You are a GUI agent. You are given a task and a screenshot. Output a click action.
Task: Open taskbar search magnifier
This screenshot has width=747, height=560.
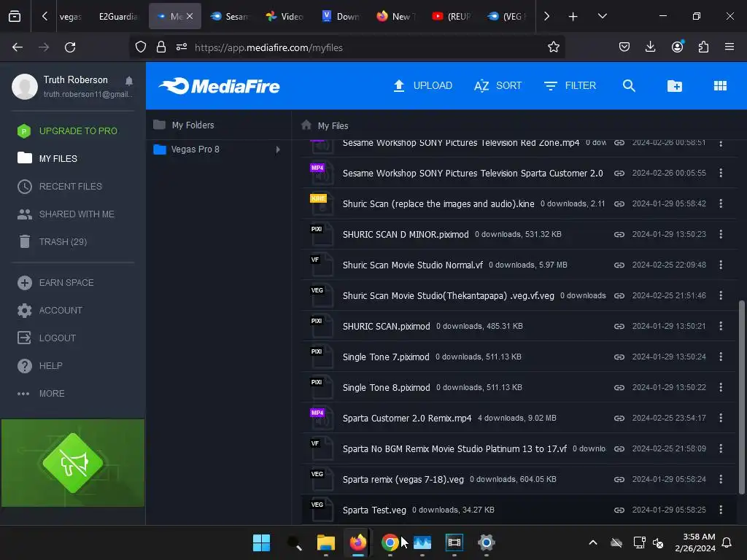point(294,542)
